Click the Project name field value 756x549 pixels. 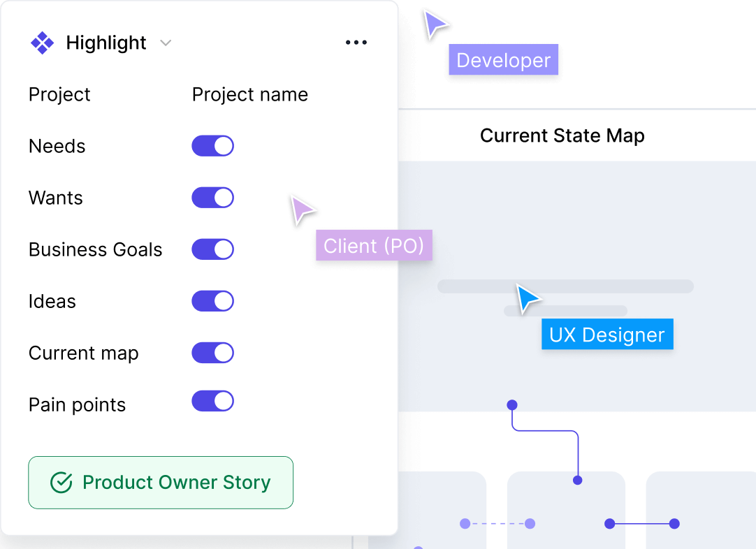point(249,94)
